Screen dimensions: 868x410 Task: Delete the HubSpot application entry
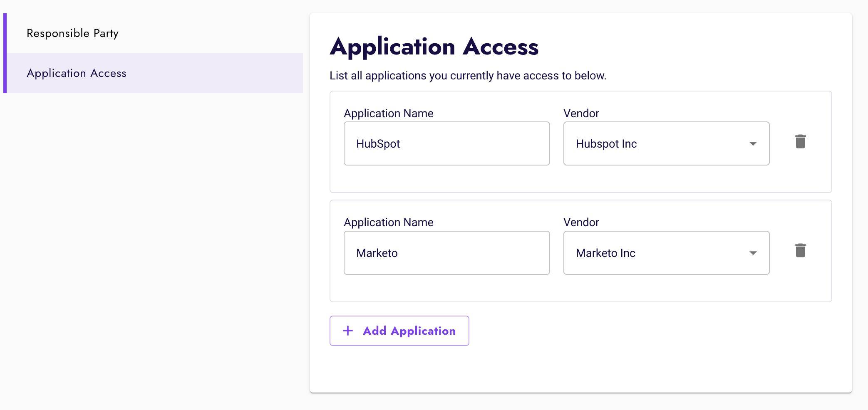(800, 142)
